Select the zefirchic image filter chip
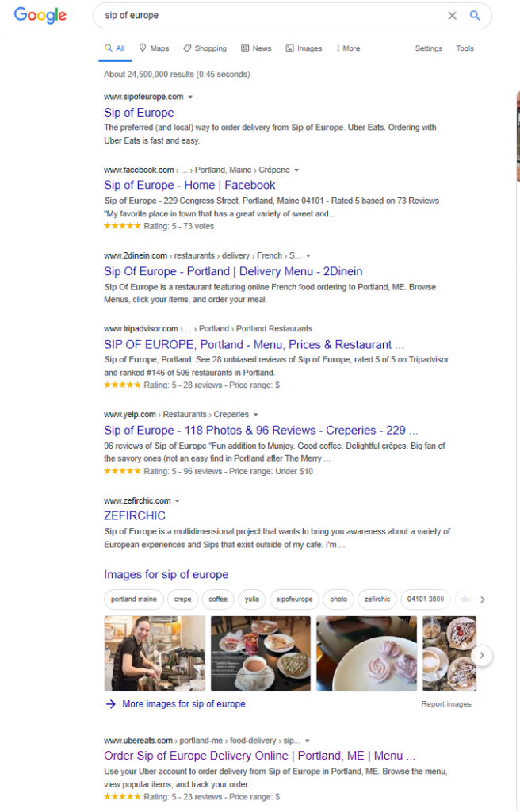520x812 pixels. tap(377, 599)
